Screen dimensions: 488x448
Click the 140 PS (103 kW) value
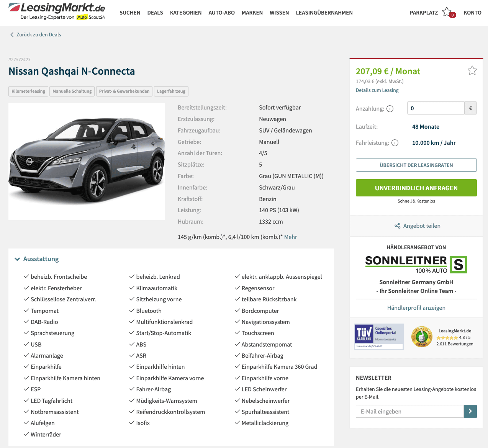click(279, 210)
